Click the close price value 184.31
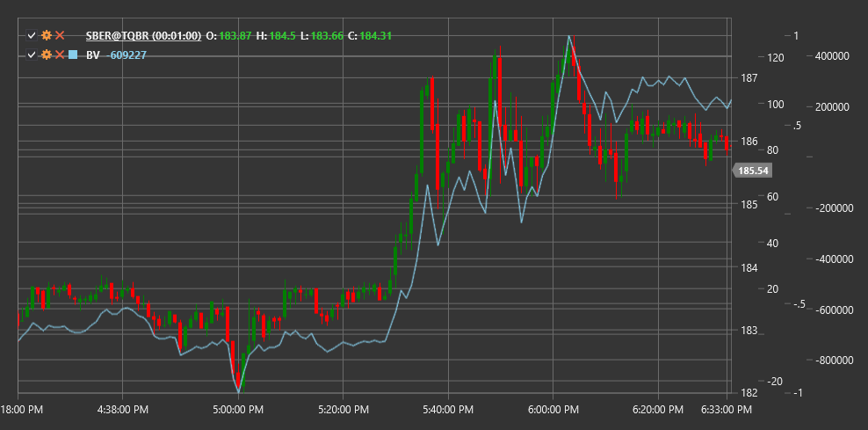The image size is (868, 430). pos(376,36)
